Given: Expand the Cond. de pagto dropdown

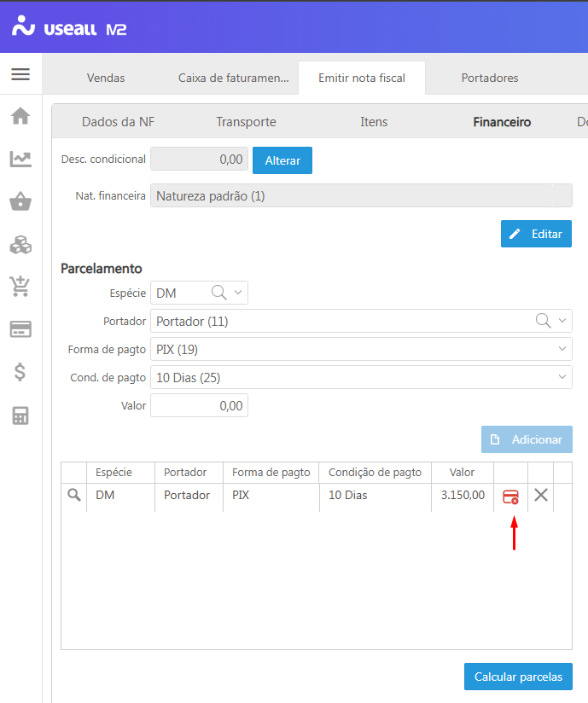Looking at the screenshot, I should [562, 377].
